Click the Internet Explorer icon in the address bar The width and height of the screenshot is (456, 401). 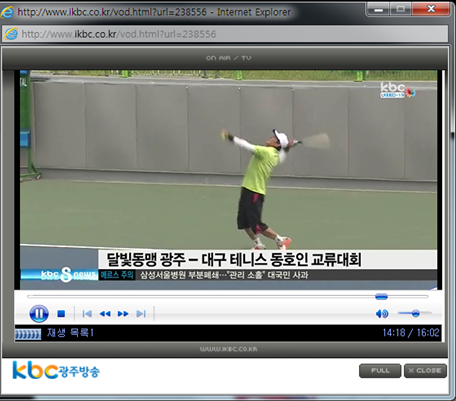(11, 34)
